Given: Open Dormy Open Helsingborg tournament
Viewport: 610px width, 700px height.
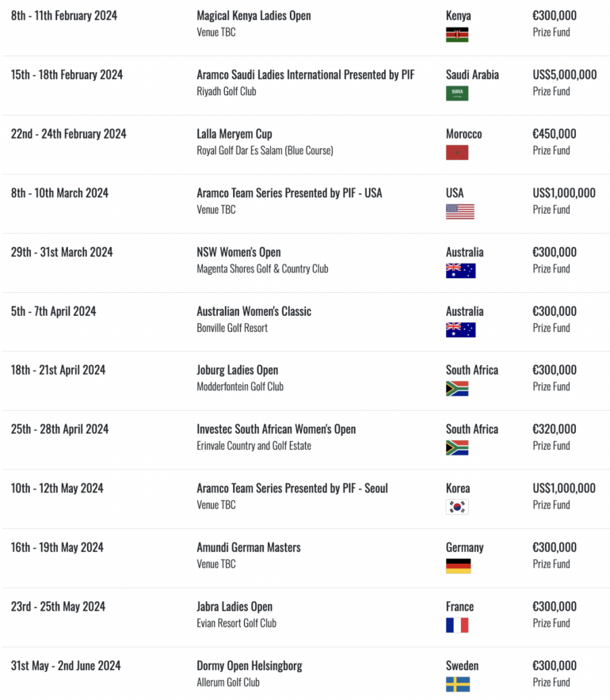Looking at the screenshot, I should [x=250, y=666].
